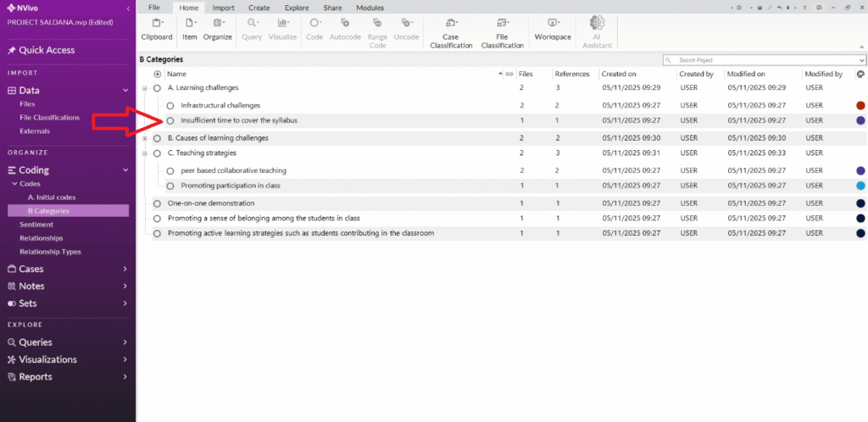
Task: Select circle beside Insufficient time to cover syllabus
Action: pyautogui.click(x=170, y=121)
